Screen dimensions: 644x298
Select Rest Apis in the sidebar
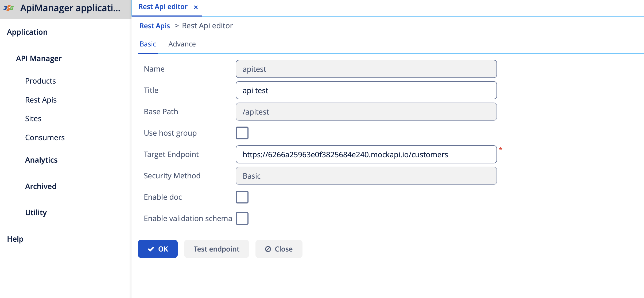[41, 100]
